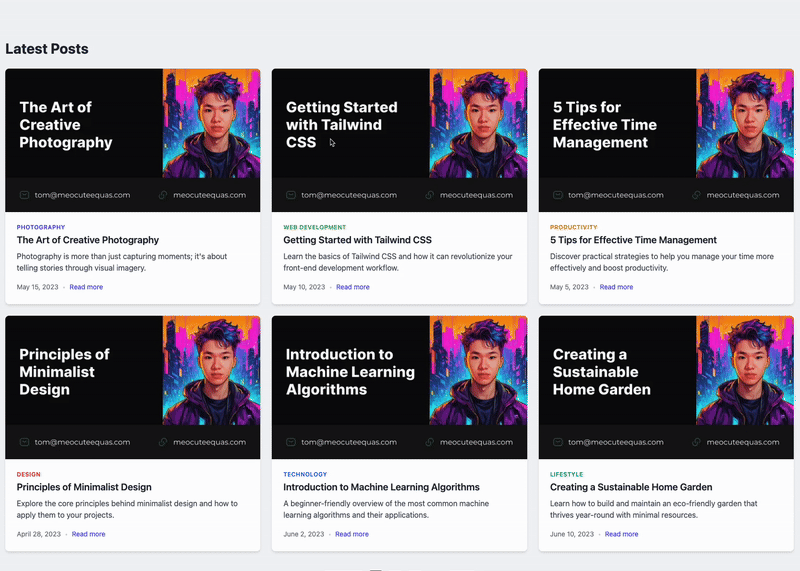Click link icon on Creative Photography card
The width and height of the screenshot is (800, 571).
point(163,195)
